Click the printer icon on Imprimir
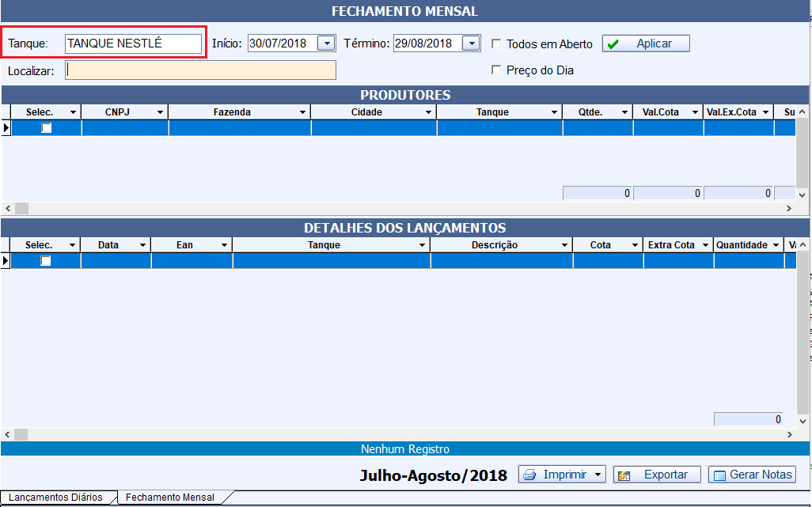Viewport: 812px width, 507px height. (x=530, y=475)
